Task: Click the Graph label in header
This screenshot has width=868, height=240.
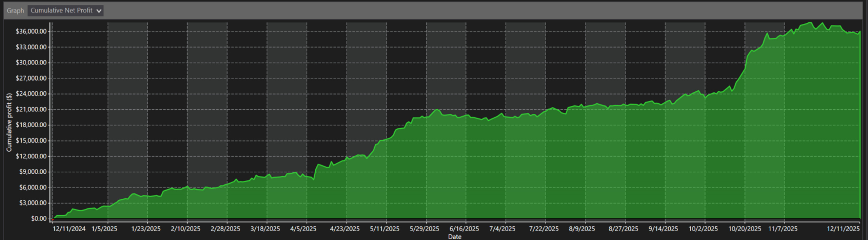Action: pos(15,10)
